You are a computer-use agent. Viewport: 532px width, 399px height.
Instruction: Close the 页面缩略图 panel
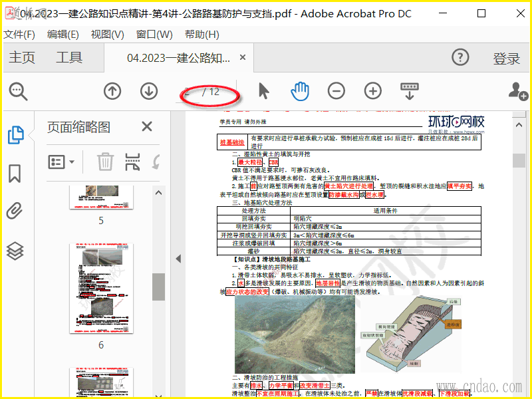[147, 126]
